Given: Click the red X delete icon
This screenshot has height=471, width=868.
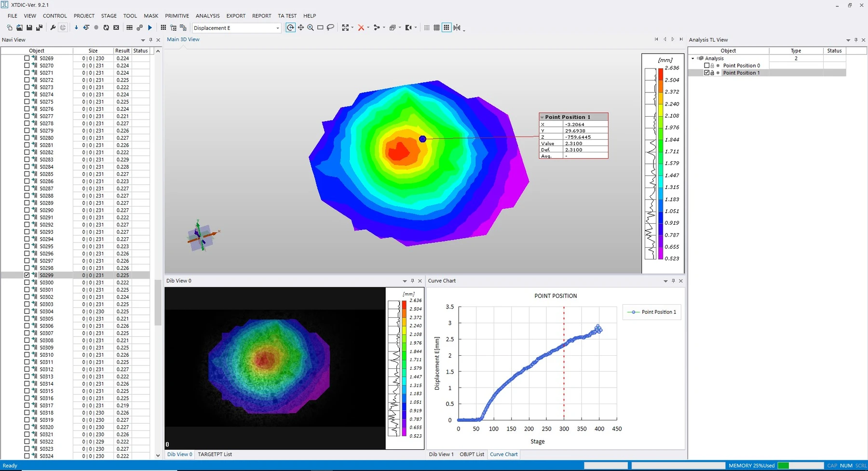Looking at the screenshot, I should pos(361,28).
